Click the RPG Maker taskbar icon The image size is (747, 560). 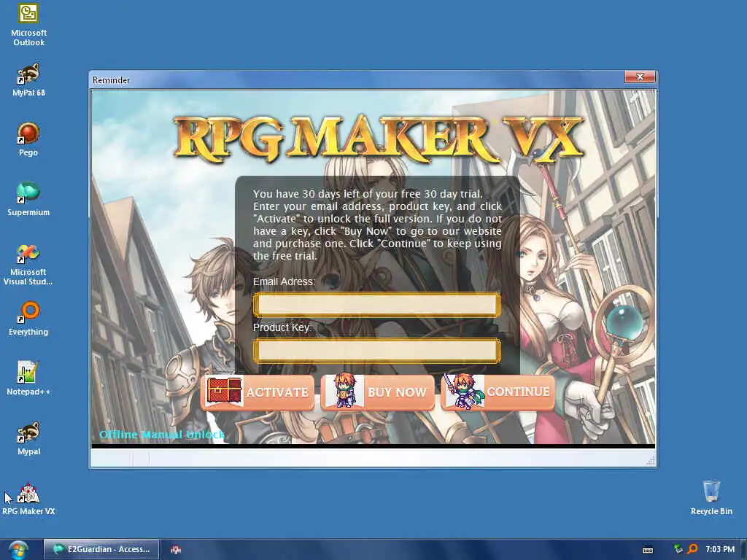pyautogui.click(x=176, y=550)
